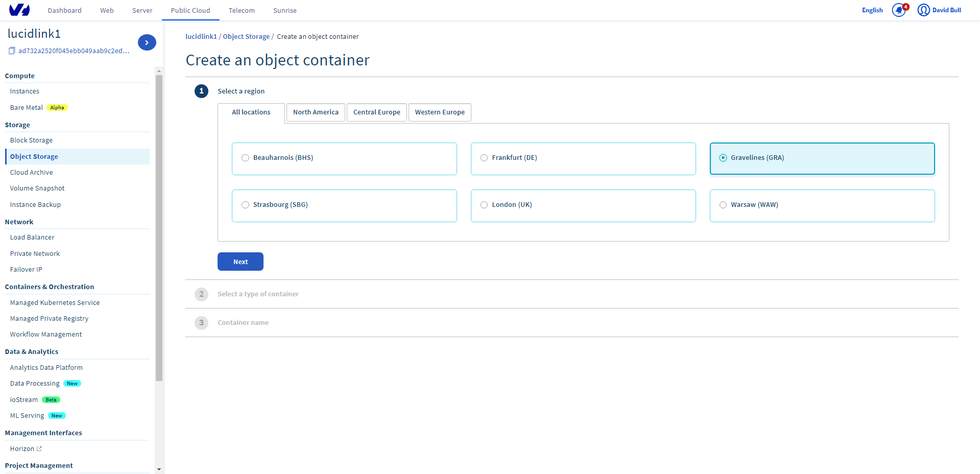The image size is (980, 474).
Task: Open Workflow Management in sidebar
Action: 46,335
